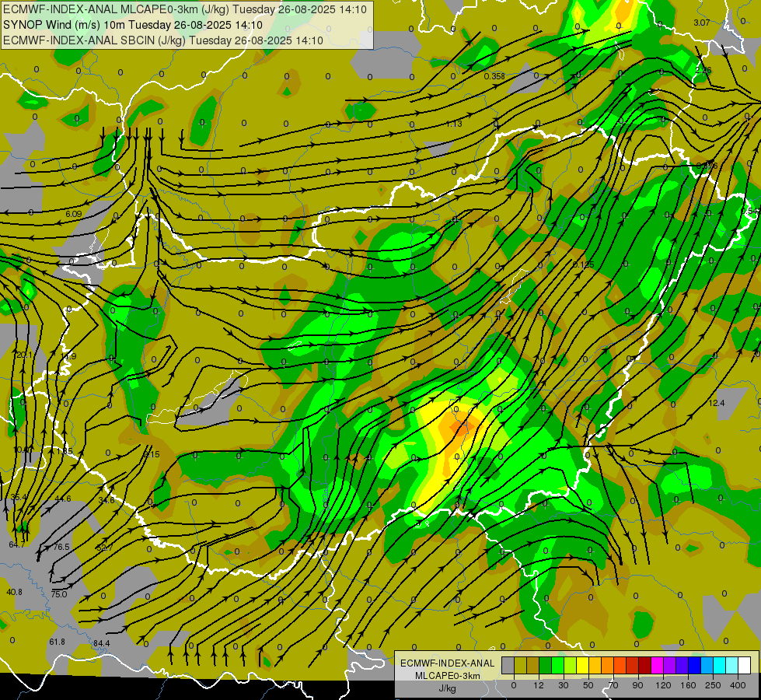
Task: Click the white swatch ending the legend
Action: [744, 665]
